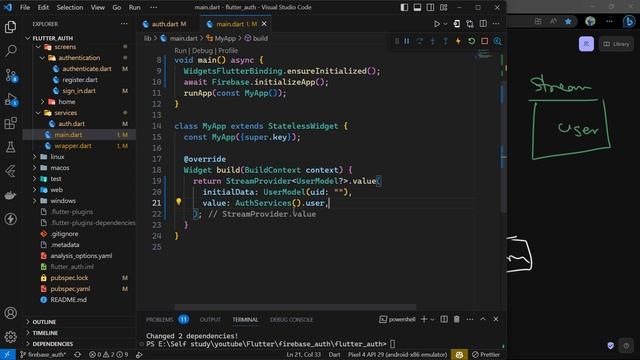The height and width of the screenshot is (360, 640).
Task: Expand the DEPENDENCIES section
Action: 53,344
